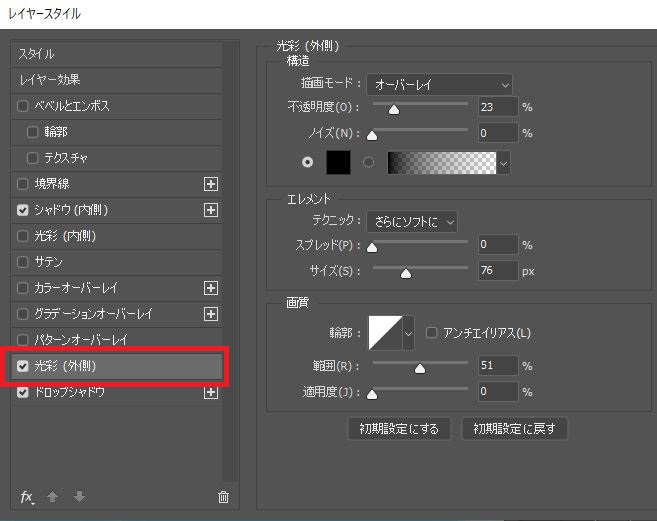Select the パターンオーバーレイ row label
This screenshot has height=521, width=657.
tap(80, 340)
